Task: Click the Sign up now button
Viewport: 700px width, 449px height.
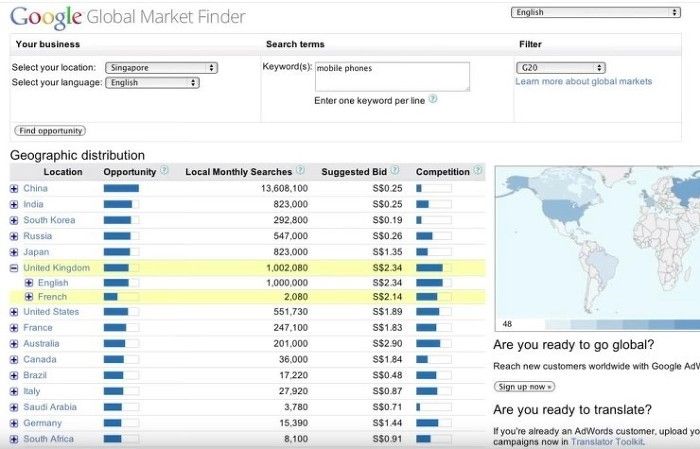Action: [x=525, y=387]
